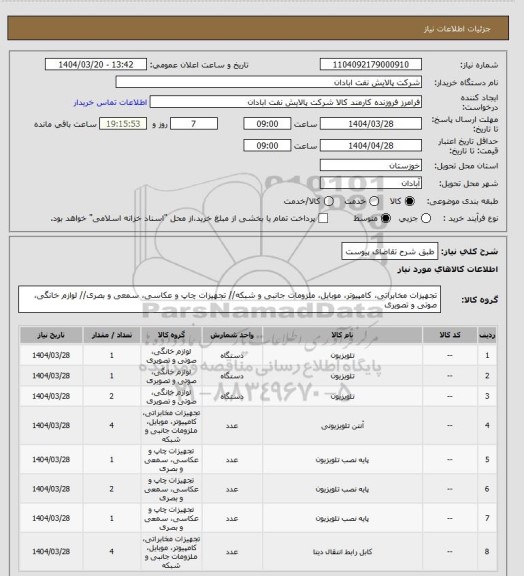Choose the جزیی purchase type radio
This screenshot has width=524, height=576.
click(x=426, y=219)
